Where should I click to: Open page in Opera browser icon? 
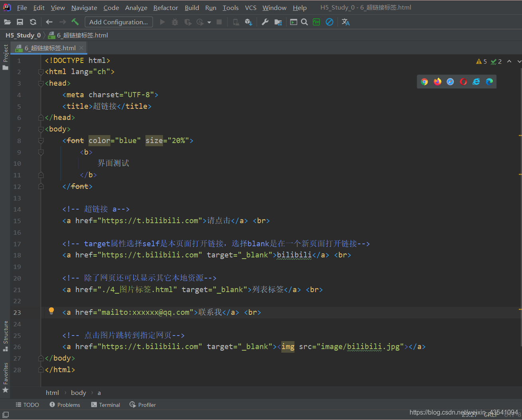pos(463,82)
